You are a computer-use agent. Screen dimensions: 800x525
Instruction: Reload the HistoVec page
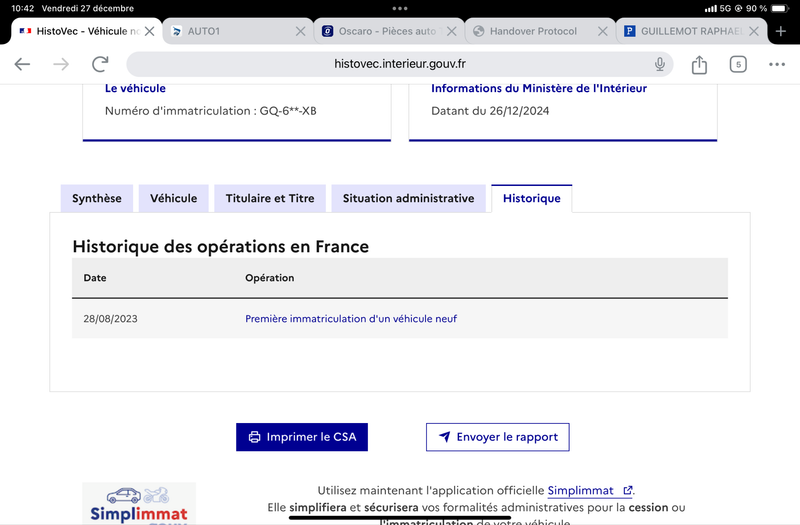tap(100, 64)
